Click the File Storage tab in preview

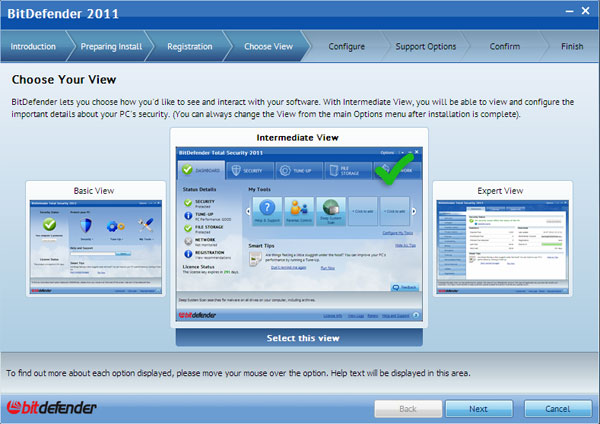pyautogui.click(x=348, y=170)
